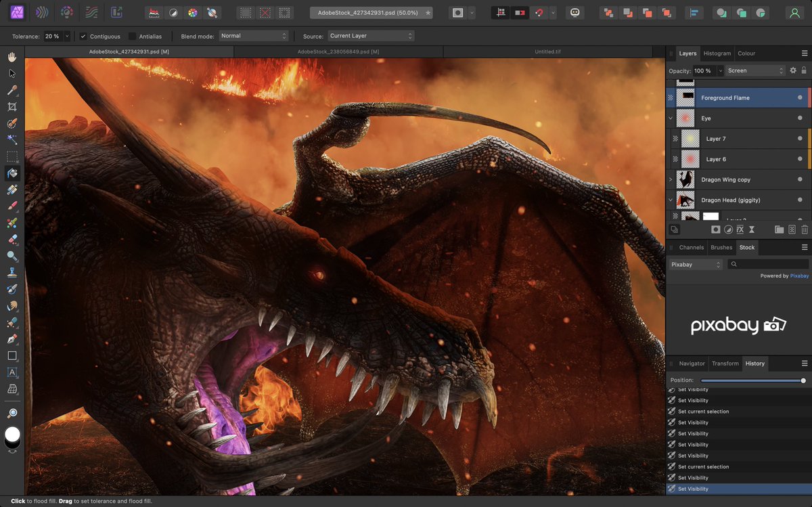Toggle the layer lock icon

pos(804,70)
